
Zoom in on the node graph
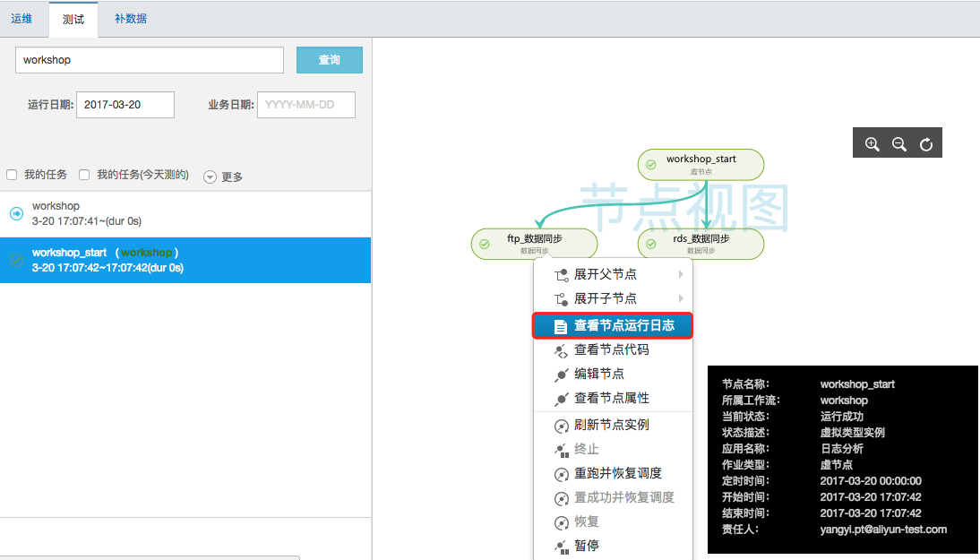click(872, 143)
